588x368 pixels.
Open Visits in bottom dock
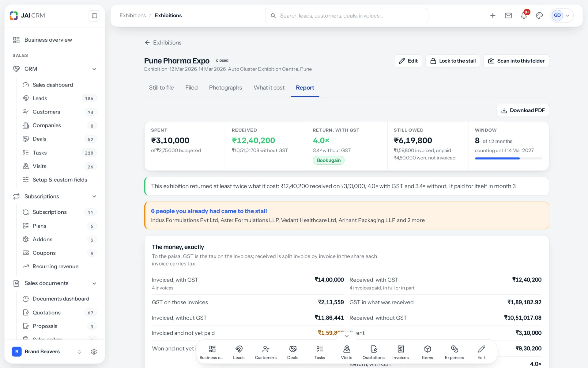(347, 352)
